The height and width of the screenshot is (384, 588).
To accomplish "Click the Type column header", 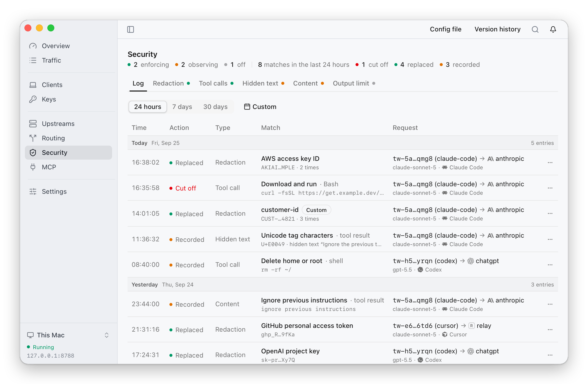I will click(x=222, y=128).
